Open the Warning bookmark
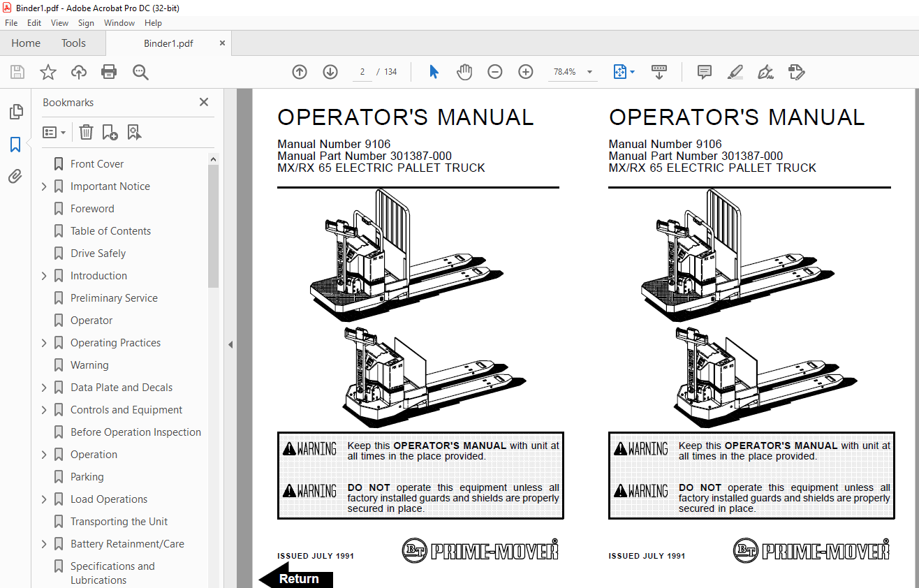The height and width of the screenshot is (588, 919). click(x=89, y=365)
